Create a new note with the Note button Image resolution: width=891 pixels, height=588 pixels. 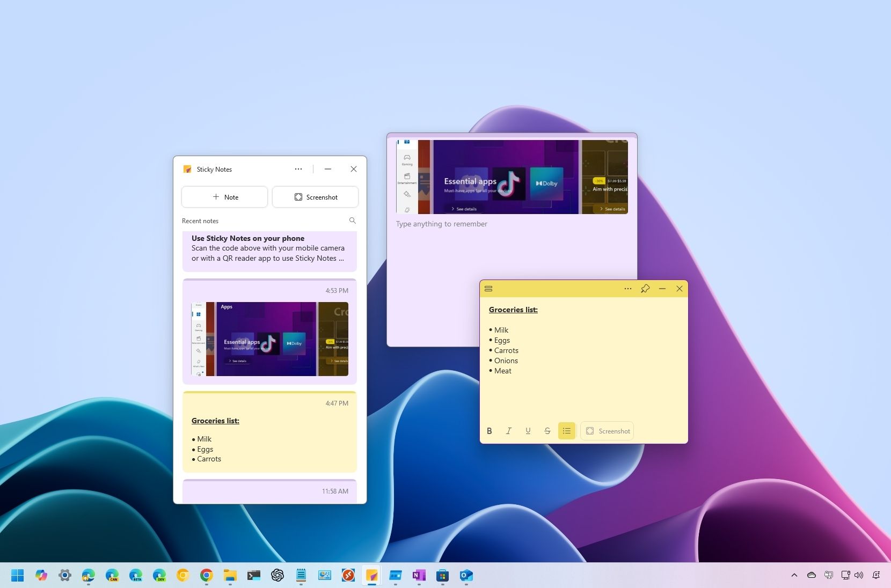224,197
